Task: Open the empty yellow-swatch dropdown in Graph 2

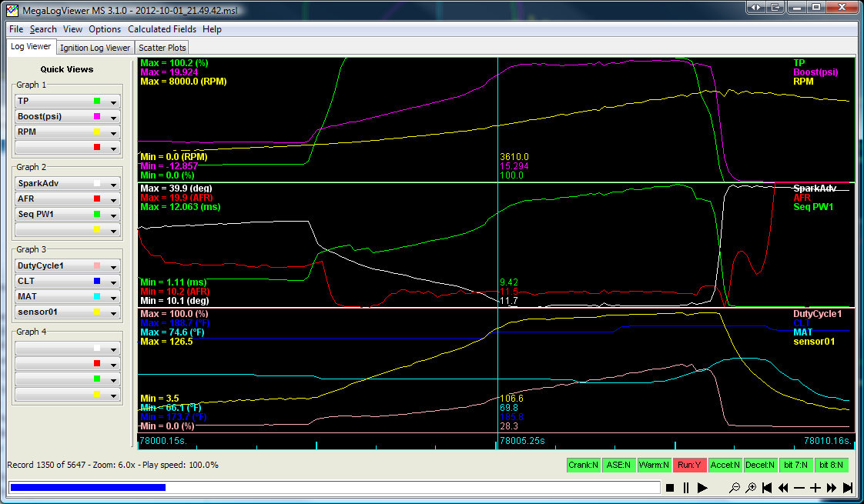Action: [67, 230]
